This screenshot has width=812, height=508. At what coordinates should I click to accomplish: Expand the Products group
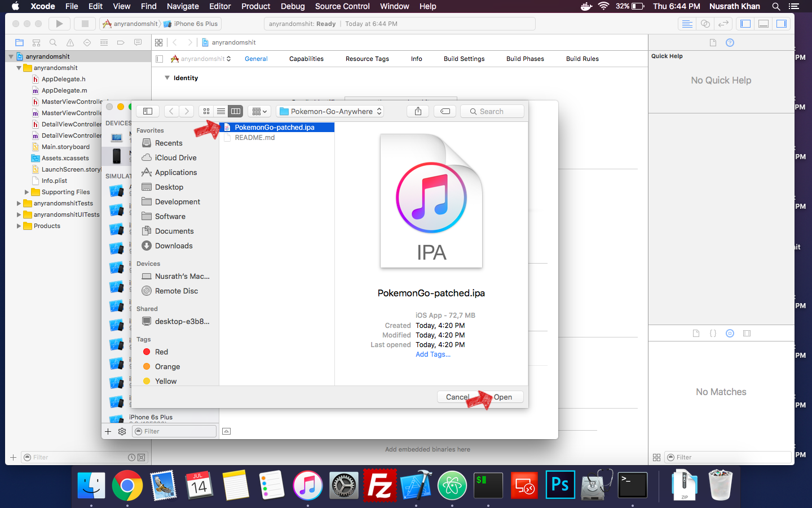click(x=19, y=226)
